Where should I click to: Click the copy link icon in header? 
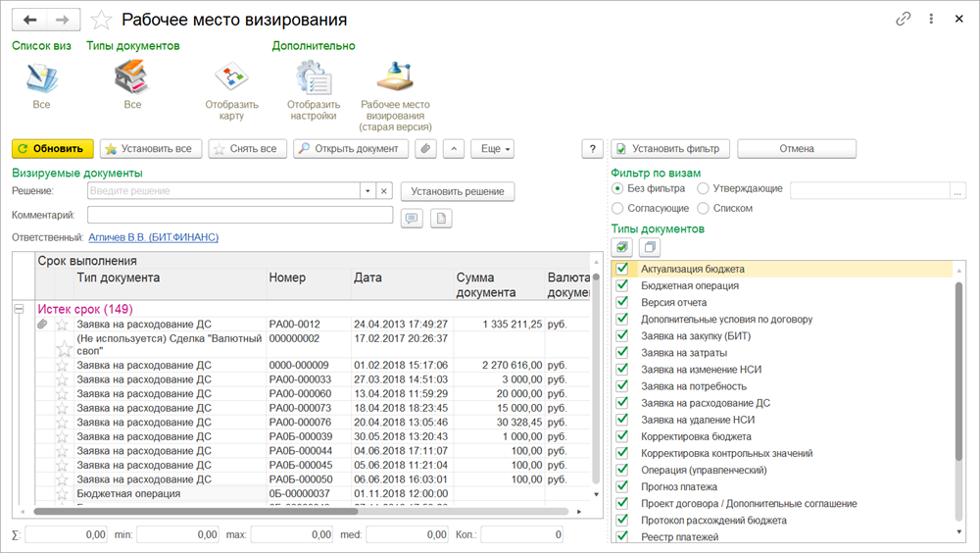click(903, 20)
